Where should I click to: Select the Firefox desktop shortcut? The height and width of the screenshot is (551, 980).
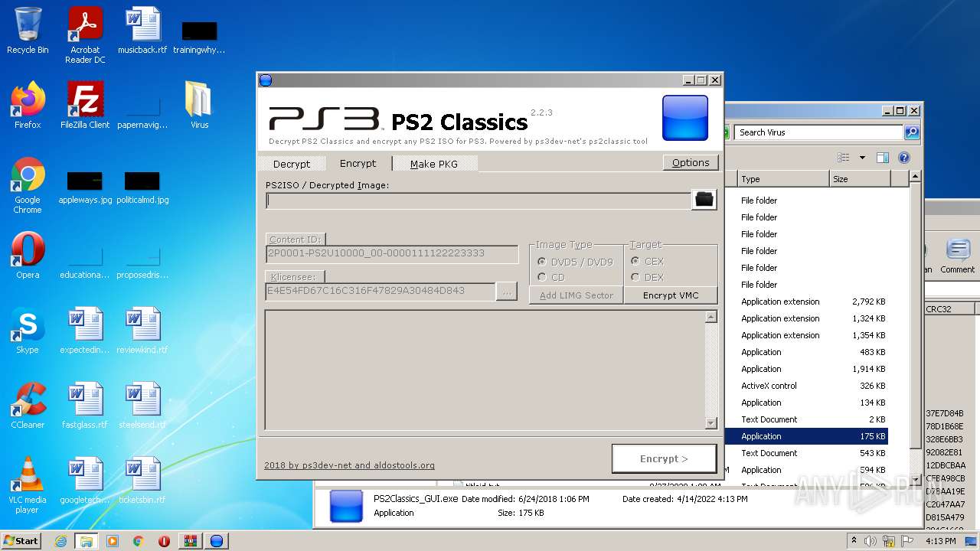click(28, 106)
